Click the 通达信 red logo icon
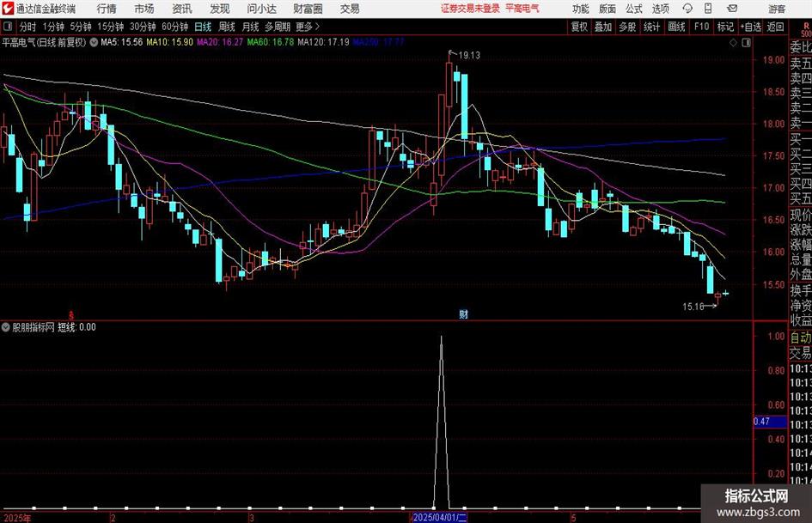This screenshot has height=523, width=812. 8,9
